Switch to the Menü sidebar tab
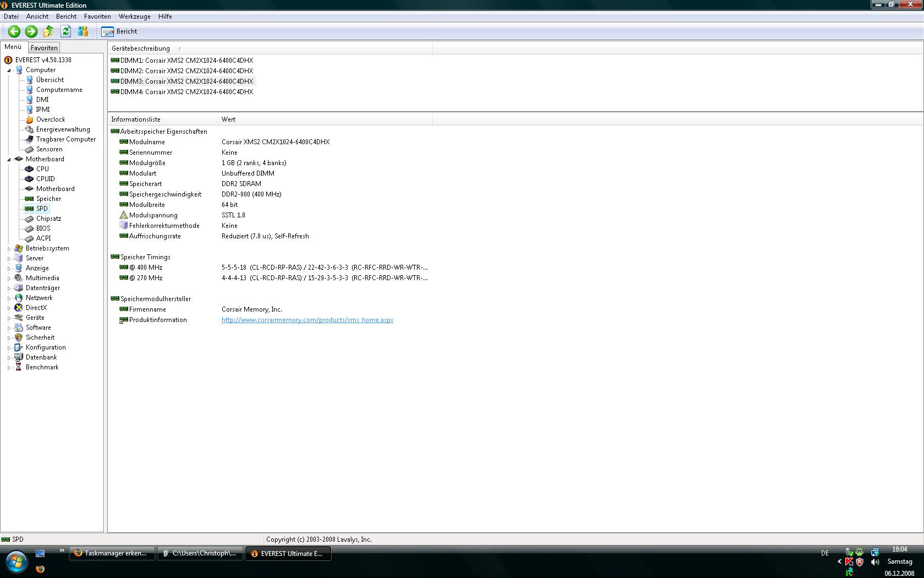Image resolution: width=924 pixels, height=578 pixels. point(13,47)
